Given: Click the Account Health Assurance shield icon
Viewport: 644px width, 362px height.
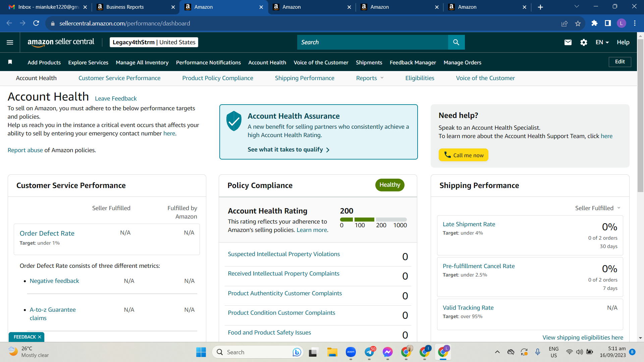Looking at the screenshot, I should tap(234, 121).
